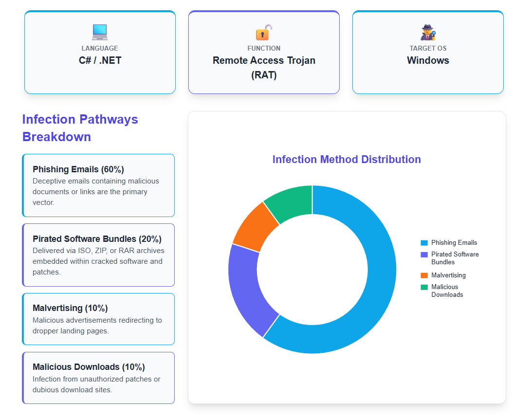Click the laptop icon above Language
528x420 pixels.
(100, 33)
